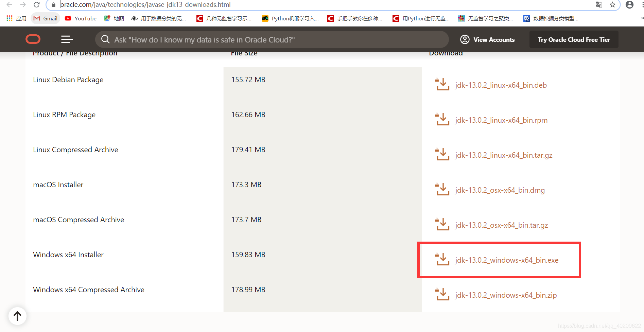Click the URL in the address bar
The width and height of the screenshot is (644, 332).
(145, 5)
